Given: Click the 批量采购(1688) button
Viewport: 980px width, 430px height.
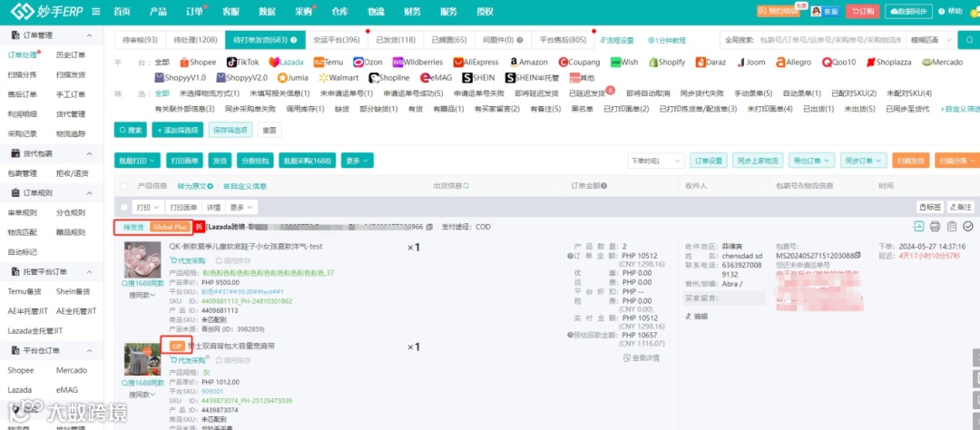Looking at the screenshot, I should (308, 161).
